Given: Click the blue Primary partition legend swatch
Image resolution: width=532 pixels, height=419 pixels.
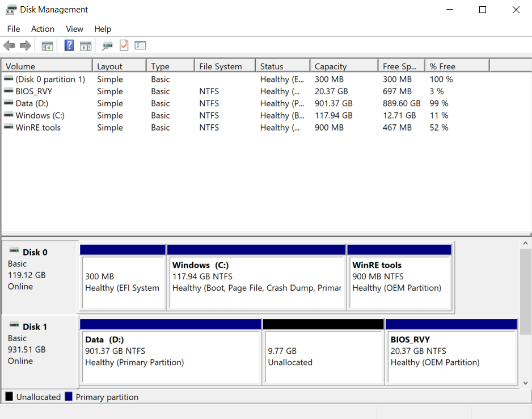Looking at the screenshot, I should coord(69,397).
